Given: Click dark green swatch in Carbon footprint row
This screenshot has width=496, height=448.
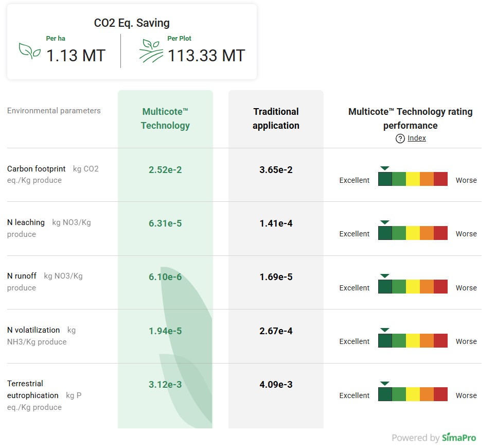Looking at the screenshot, I should click(385, 179).
